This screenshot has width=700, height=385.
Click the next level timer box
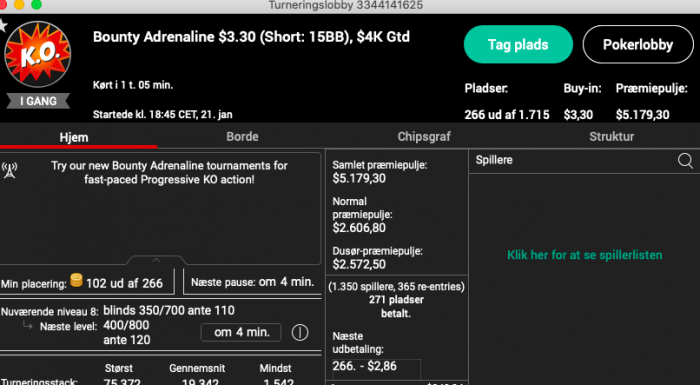(x=241, y=332)
